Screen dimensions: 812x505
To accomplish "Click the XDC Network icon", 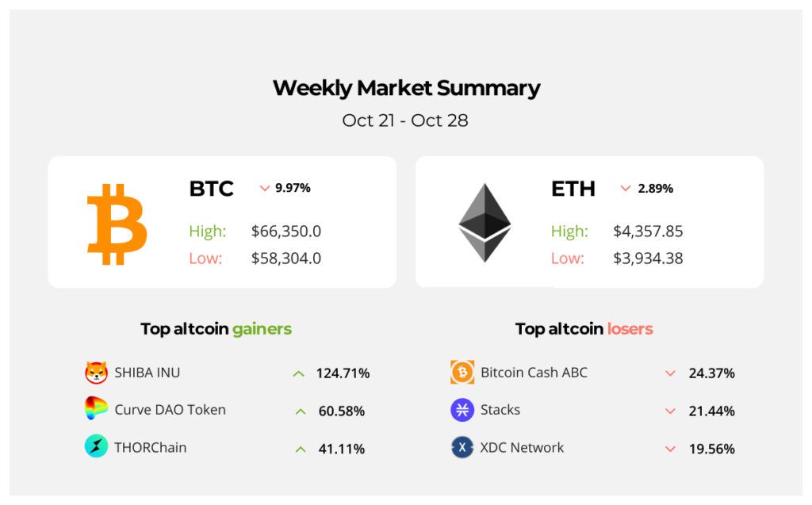I will (462, 447).
